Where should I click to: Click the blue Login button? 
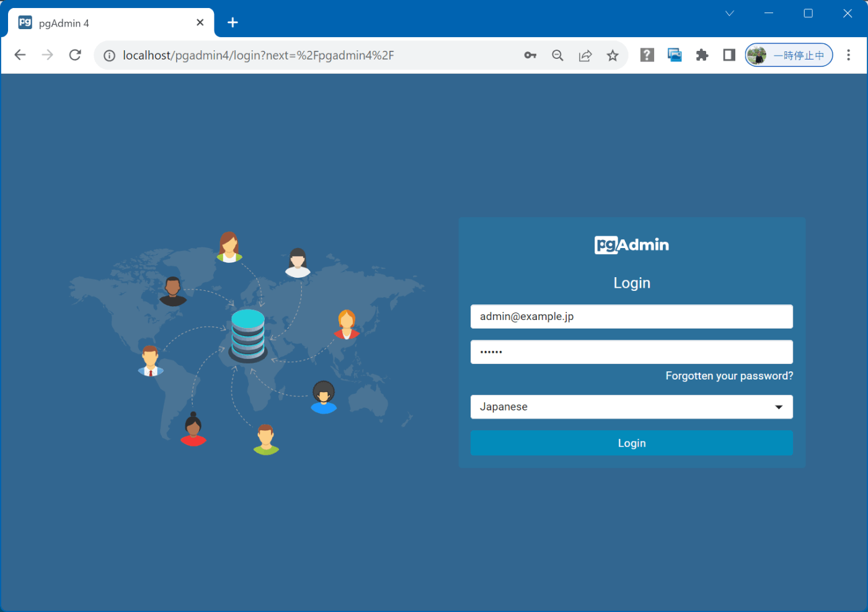pyautogui.click(x=632, y=443)
